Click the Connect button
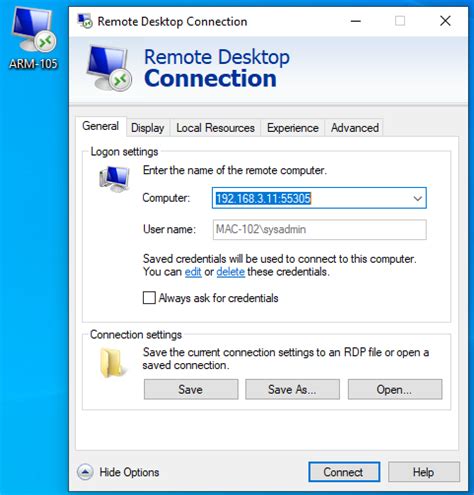 (344, 472)
